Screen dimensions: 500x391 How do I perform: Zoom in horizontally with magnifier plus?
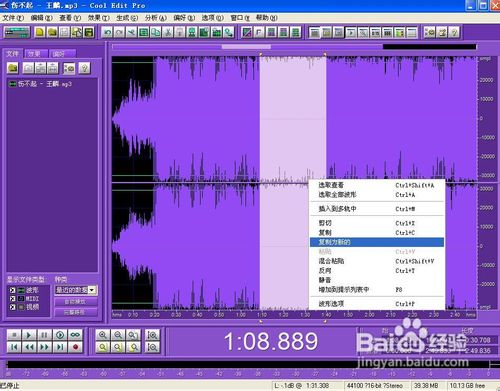coord(103,335)
